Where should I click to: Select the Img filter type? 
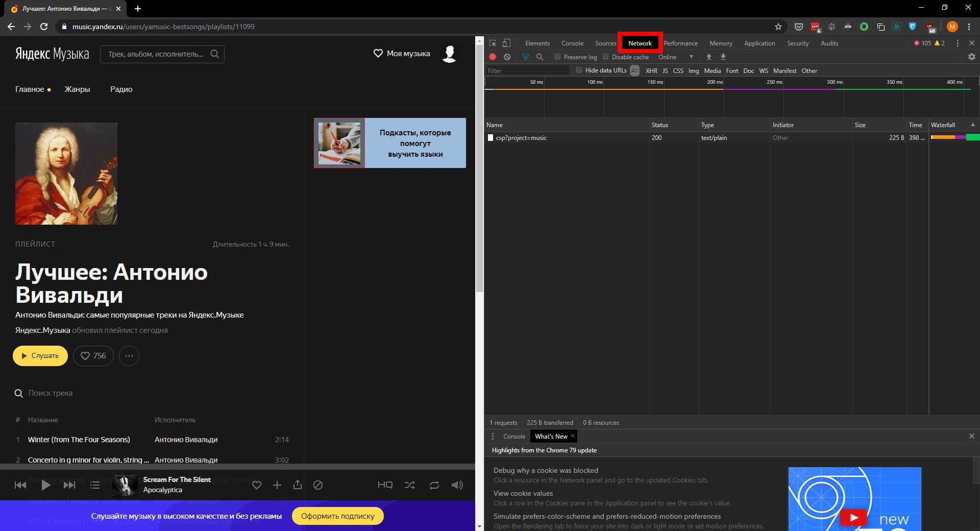(x=693, y=70)
